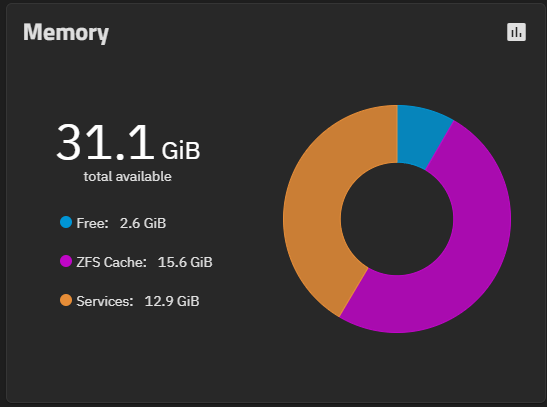
Task: Click the 'total available' caption
Action: pos(128,176)
